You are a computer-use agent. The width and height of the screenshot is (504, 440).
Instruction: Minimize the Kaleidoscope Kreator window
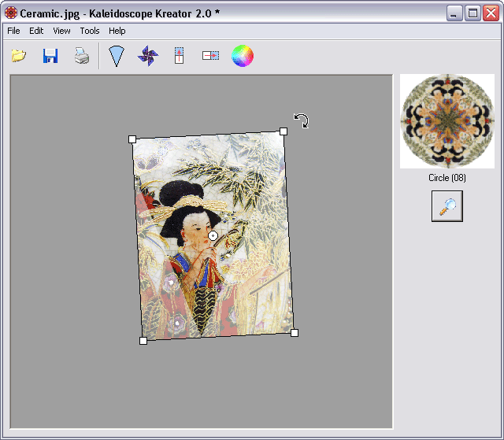[x=454, y=13]
